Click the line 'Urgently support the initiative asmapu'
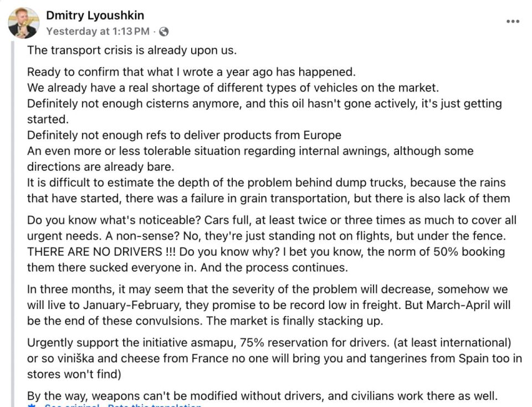This screenshot has width=532, height=407. pos(269,343)
